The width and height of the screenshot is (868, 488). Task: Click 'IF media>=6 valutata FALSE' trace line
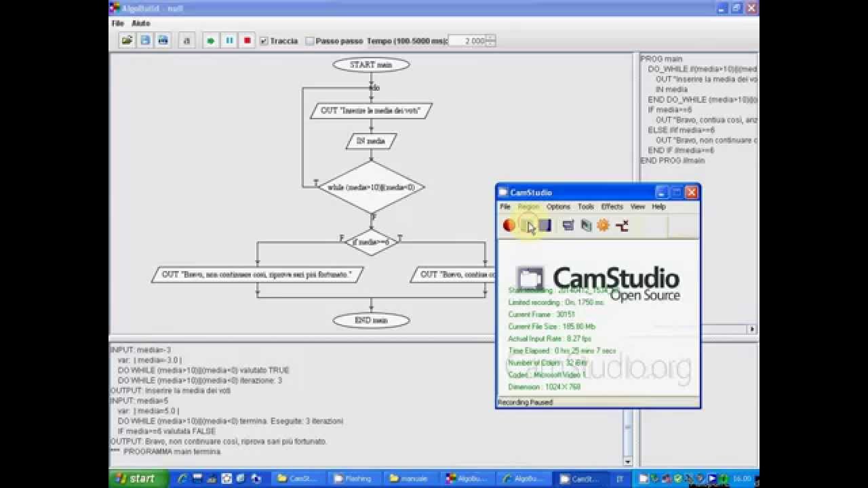click(x=167, y=431)
